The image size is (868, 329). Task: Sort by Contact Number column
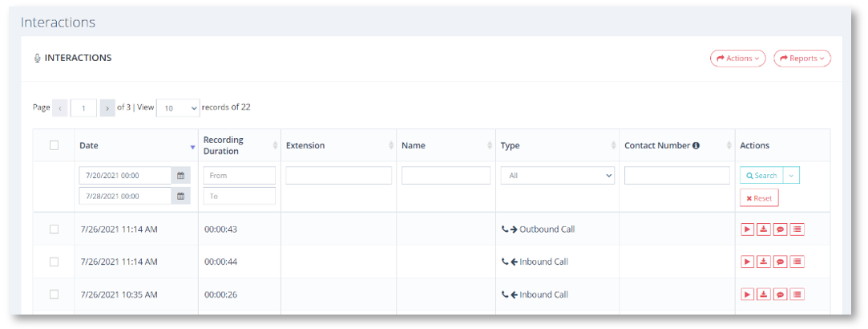click(729, 145)
